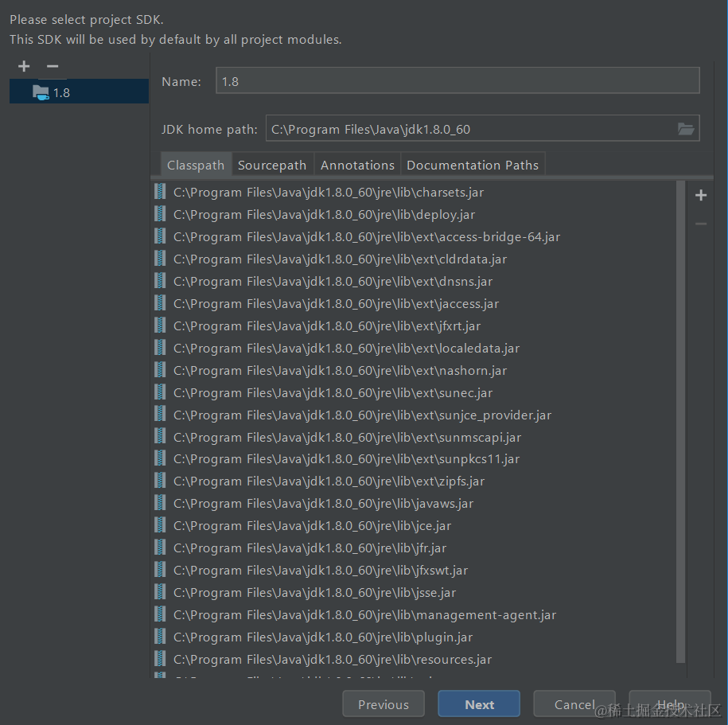
Task: Select the management-agent.jar entry
Action: [x=413, y=615]
